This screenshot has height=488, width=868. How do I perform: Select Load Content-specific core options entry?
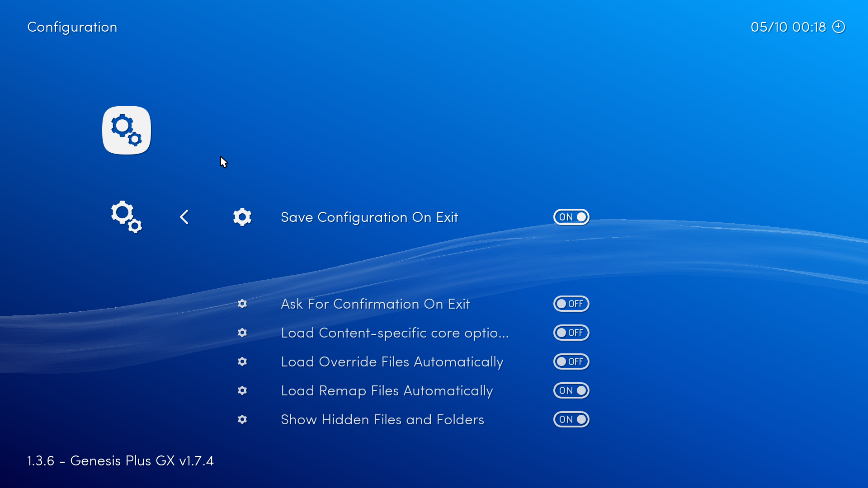tap(395, 333)
